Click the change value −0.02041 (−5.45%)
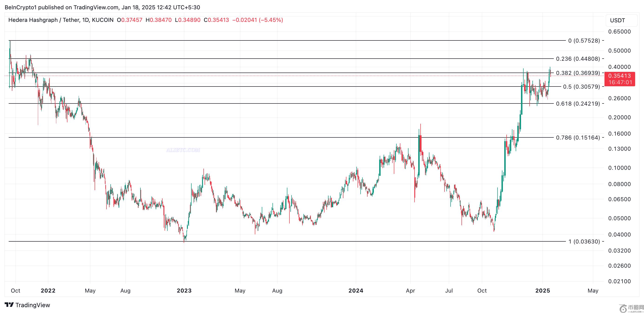This screenshot has height=313, width=644. pyautogui.click(x=258, y=20)
